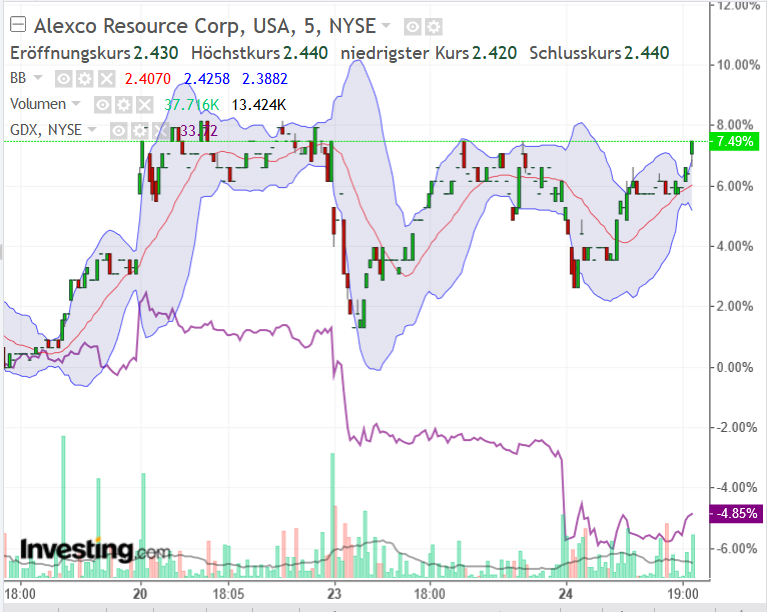Screen dimensions: 767x612
Task: Click the Schlusskurs value 2.440
Action: (x=647, y=53)
